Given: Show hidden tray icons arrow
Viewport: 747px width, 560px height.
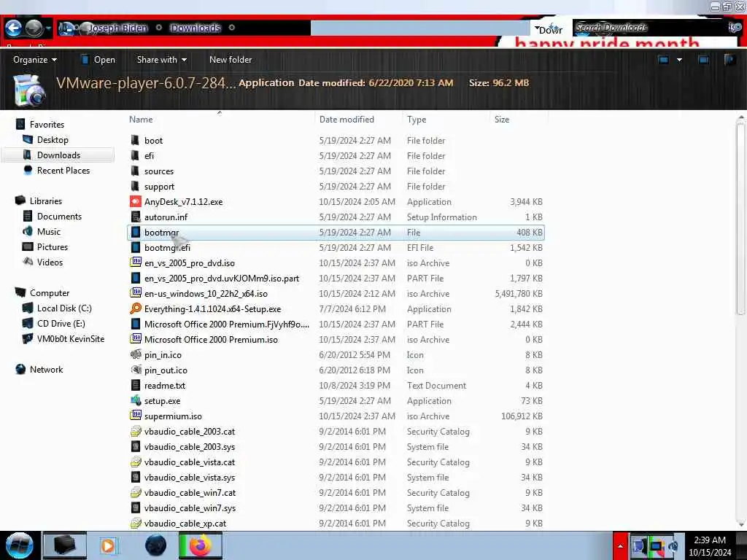Looking at the screenshot, I should (x=620, y=545).
